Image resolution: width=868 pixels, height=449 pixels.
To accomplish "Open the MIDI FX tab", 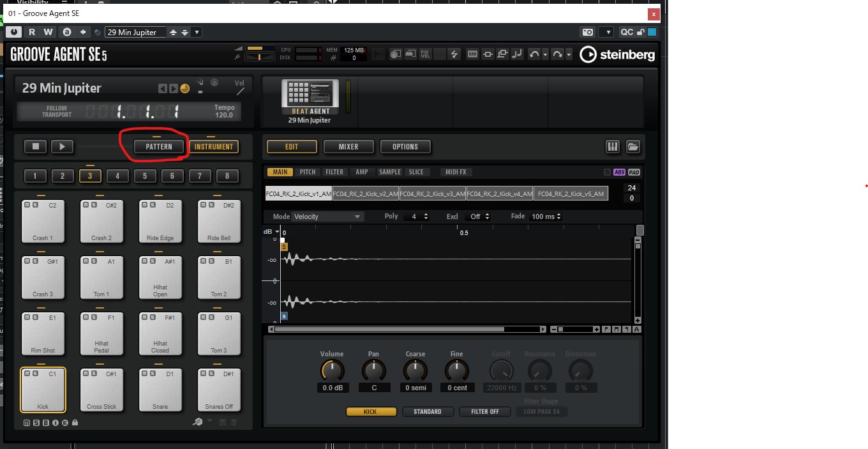I will pyautogui.click(x=456, y=172).
